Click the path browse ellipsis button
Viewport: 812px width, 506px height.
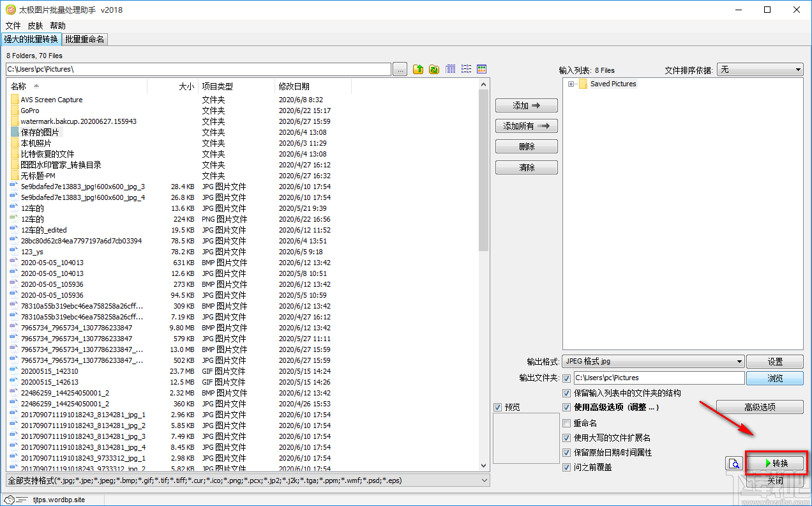coord(400,69)
